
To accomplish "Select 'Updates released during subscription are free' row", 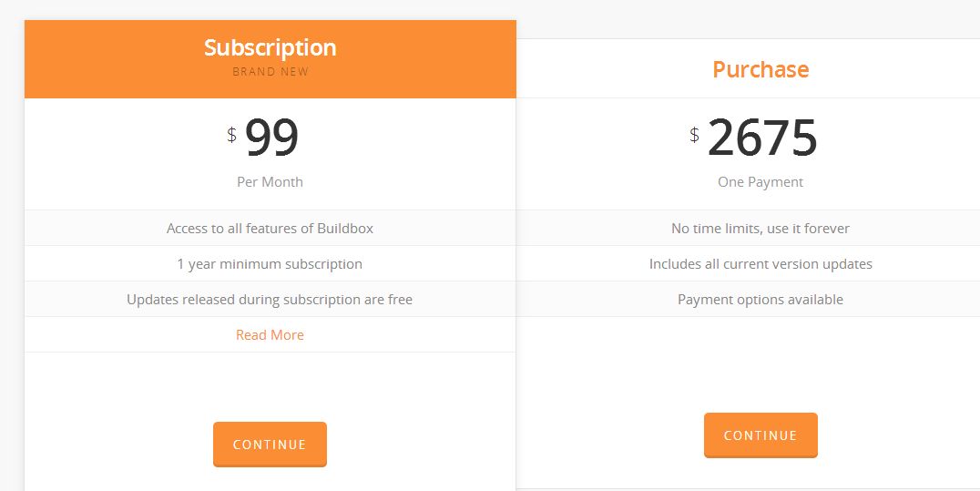I will tap(270, 299).
